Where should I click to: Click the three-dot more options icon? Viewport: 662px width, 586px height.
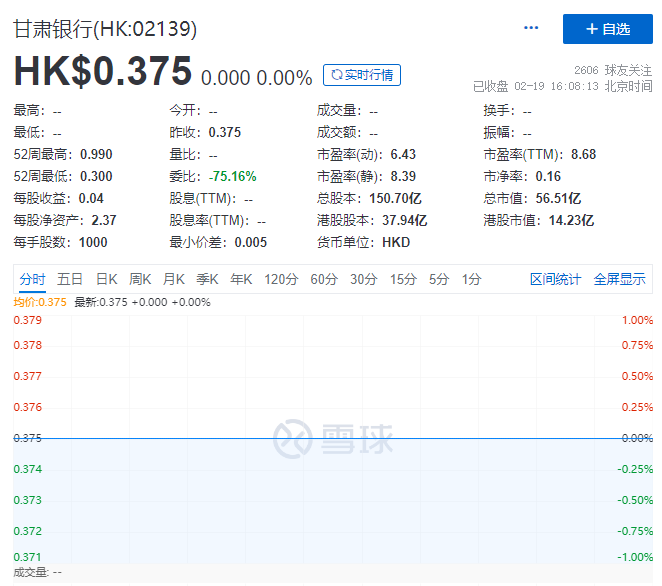click(x=531, y=28)
